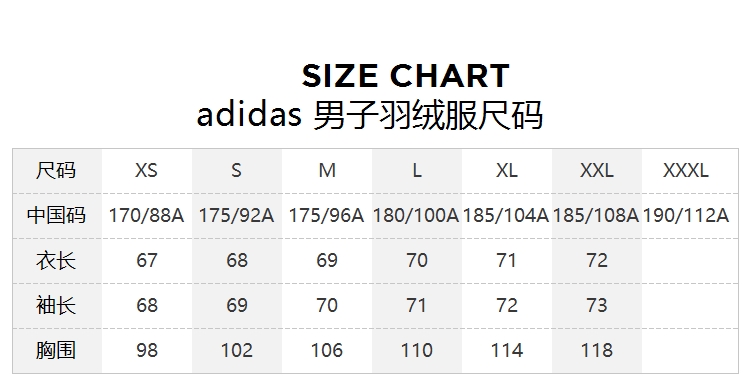Click the 190/112A China size cell
The height and width of the screenshot is (385, 750).
[685, 216]
